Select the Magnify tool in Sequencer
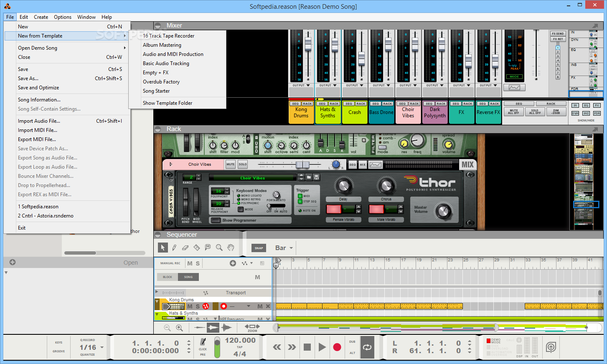Viewport: 607px width, 364px height. click(x=219, y=248)
